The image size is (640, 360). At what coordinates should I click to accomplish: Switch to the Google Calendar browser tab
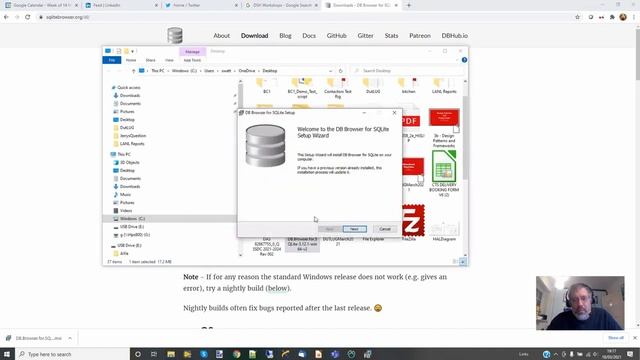tap(41, 5)
